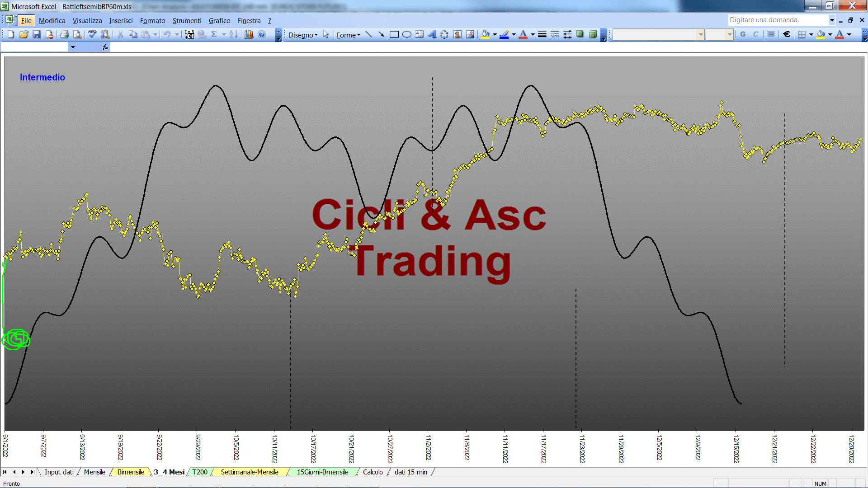Go to first sheet with tab-scroll button
Image resolution: width=868 pixels, height=488 pixels.
(5, 472)
